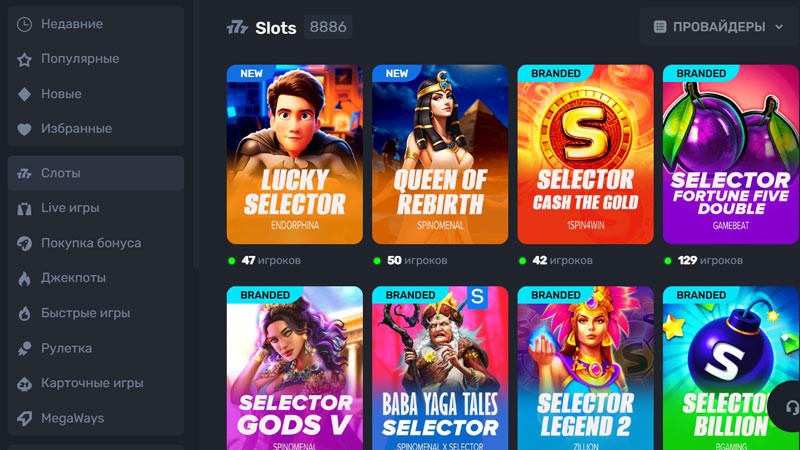Click the heart icon beside Избранные
800x450 pixels.
click(25, 129)
